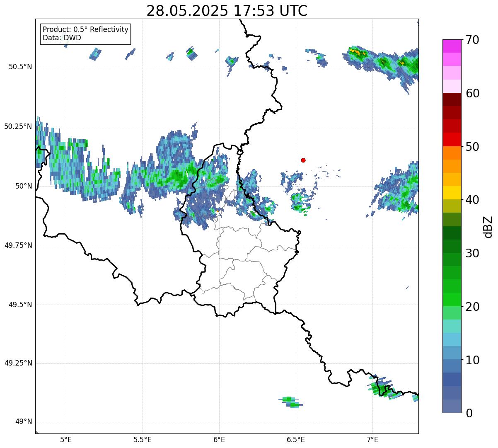Click the longitude label "6.5°E"

pos(296,440)
